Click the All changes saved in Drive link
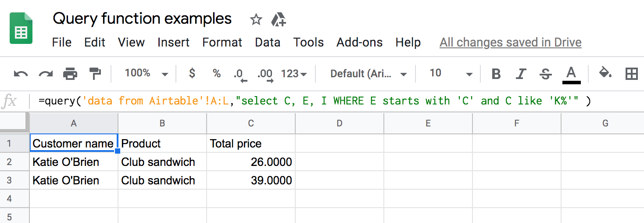644x223 pixels. [510, 43]
